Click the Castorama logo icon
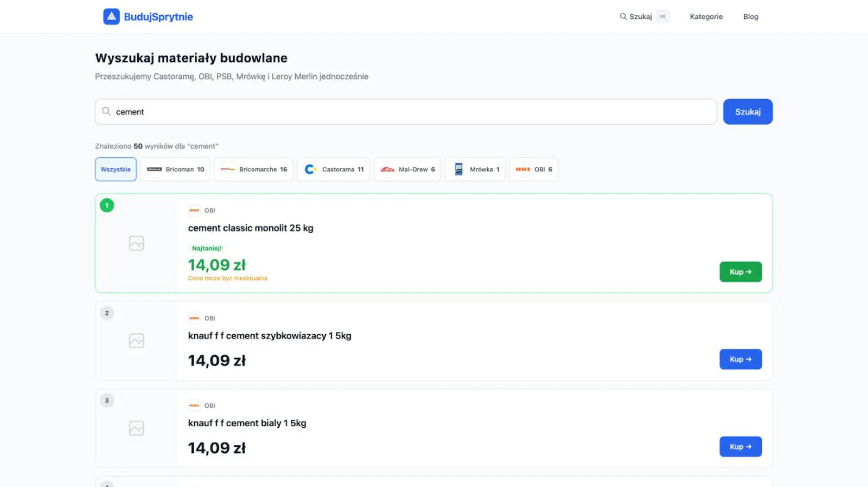The height and width of the screenshot is (487, 868). (x=311, y=169)
